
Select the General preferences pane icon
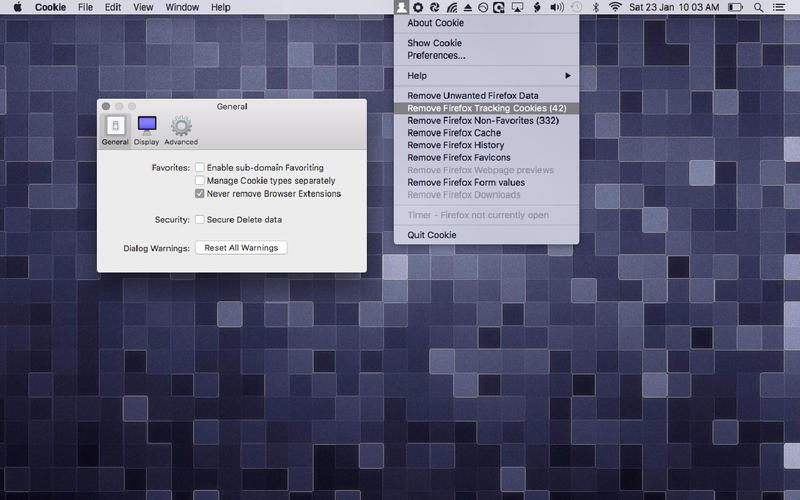pos(115,130)
